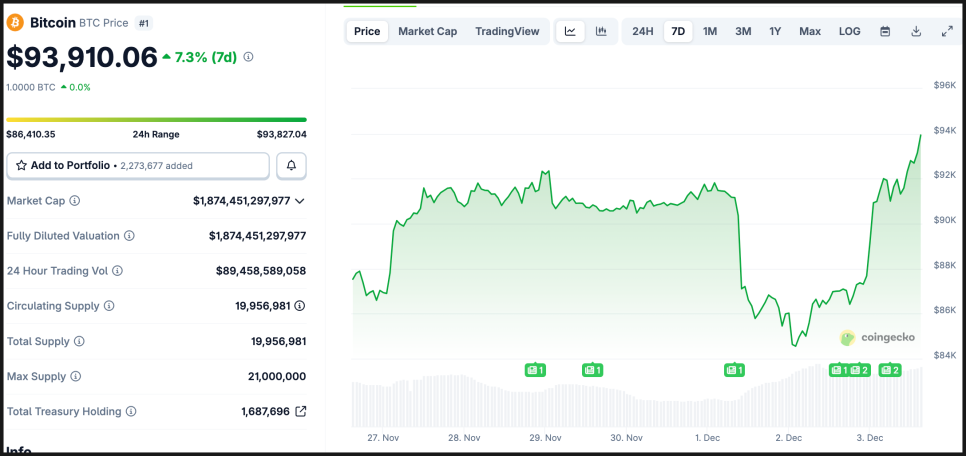Screen dimensions: 966x456
Task: Show the Fully Diluted Valuation info tooltip
Action: click(x=129, y=236)
